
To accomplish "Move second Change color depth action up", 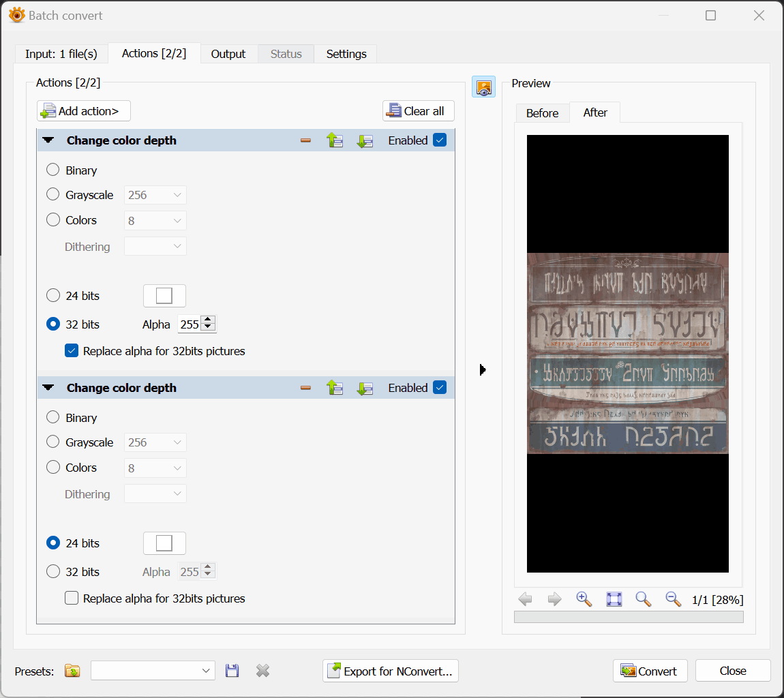I will click(334, 388).
